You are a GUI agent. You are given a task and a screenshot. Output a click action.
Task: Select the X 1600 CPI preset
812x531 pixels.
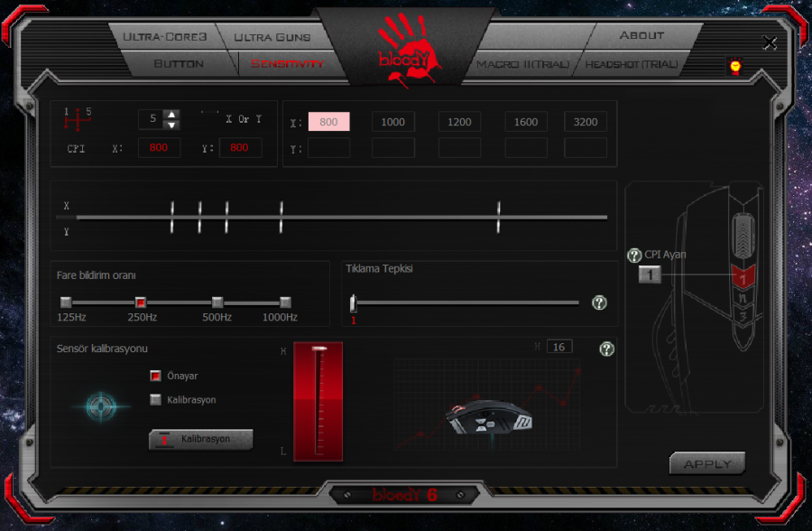pos(526,122)
